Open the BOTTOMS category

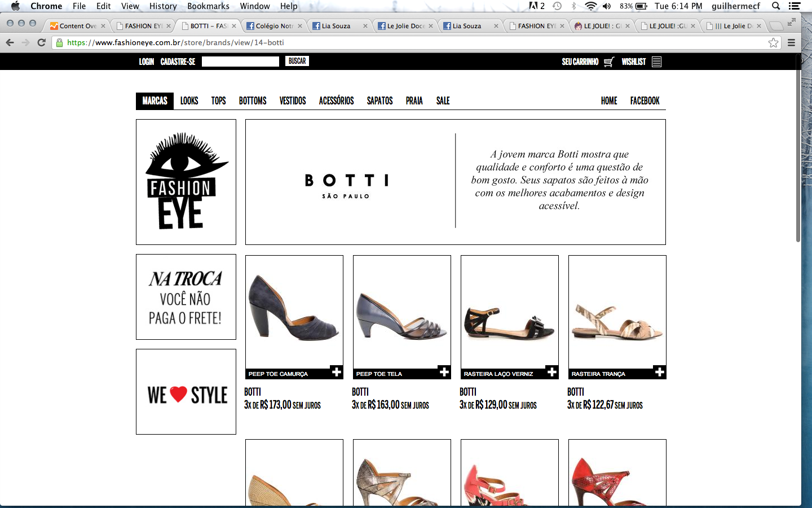pyautogui.click(x=253, y=101)
